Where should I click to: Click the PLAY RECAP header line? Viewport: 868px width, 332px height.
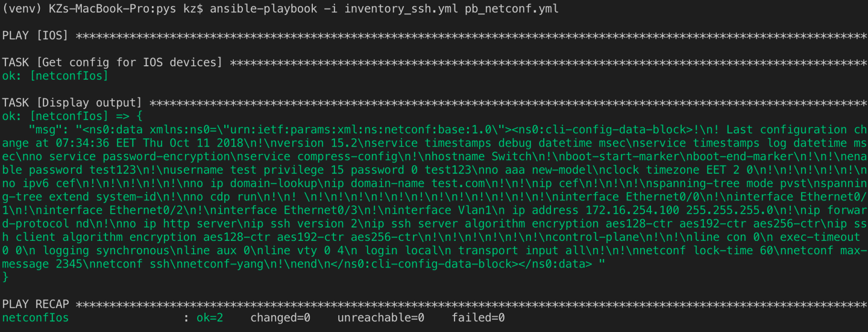coord(434,304)
